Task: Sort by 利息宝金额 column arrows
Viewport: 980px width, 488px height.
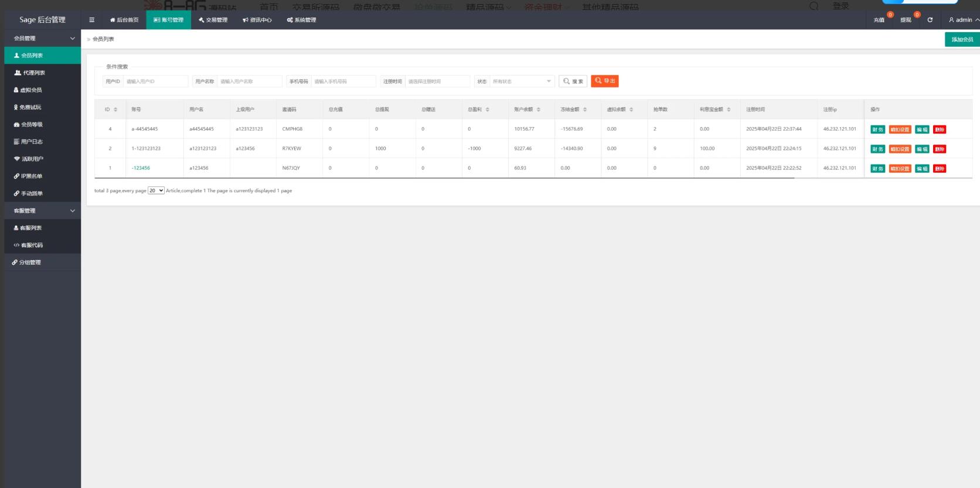Action: (x=729, y=110)
